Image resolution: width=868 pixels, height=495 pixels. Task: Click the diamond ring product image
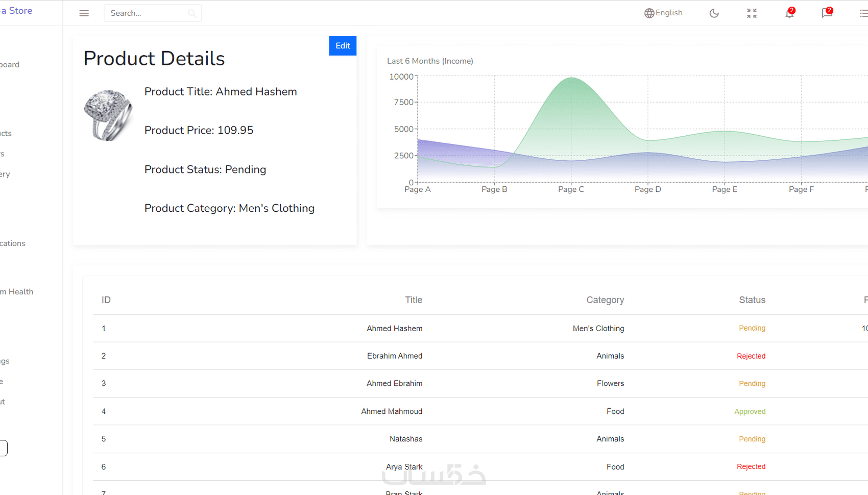point(108,115)
